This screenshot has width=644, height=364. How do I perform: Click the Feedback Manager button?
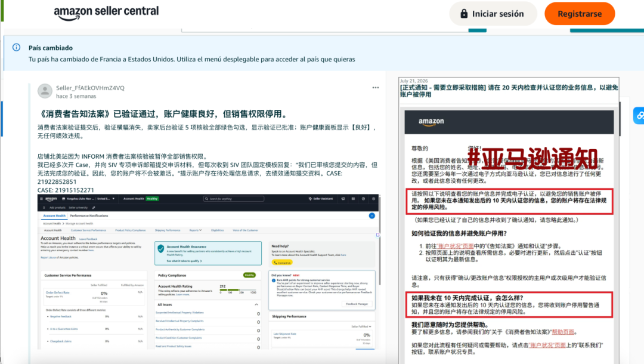[357, 304]
